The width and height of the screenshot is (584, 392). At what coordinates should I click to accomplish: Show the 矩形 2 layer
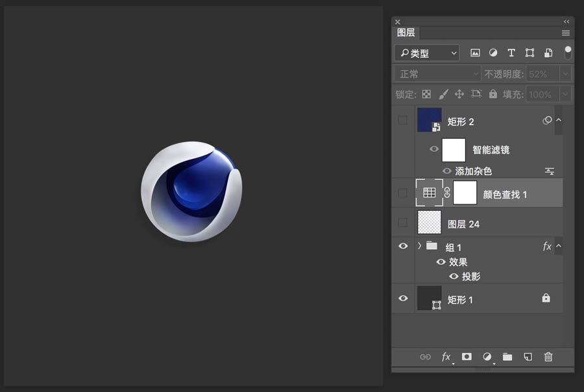tap(403, 120)
